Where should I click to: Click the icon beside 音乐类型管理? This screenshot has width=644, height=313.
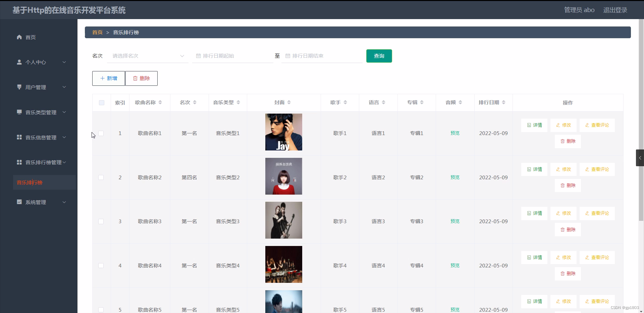coord(19,112)
